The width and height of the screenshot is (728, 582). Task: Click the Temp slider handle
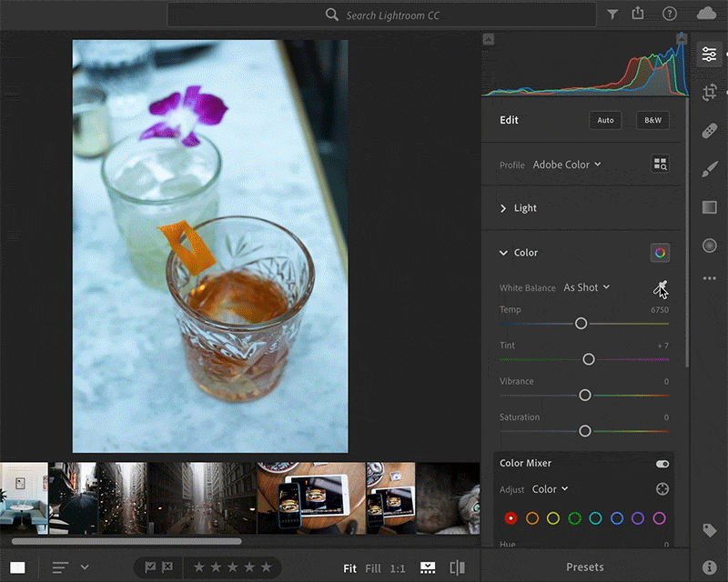point(581,324)
